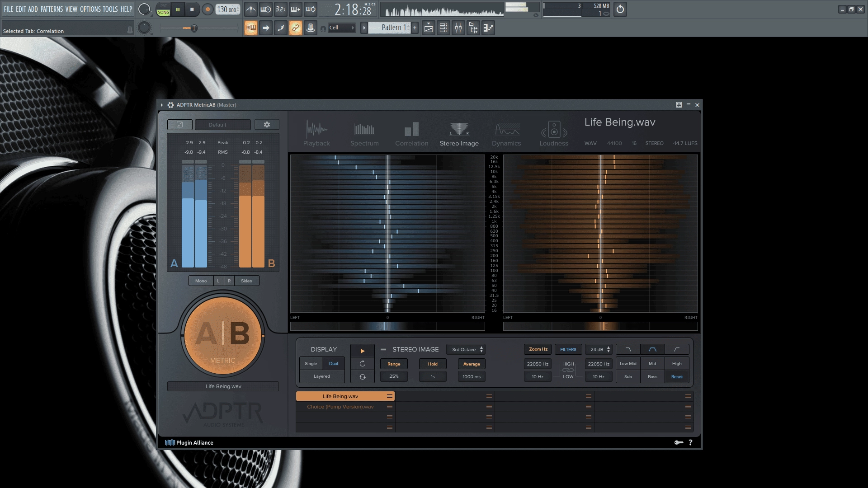The height and width of the screenshot is (488, 868).
Task: Toggle typing keyboard to piano icon
Action: [x=251, y=28]
